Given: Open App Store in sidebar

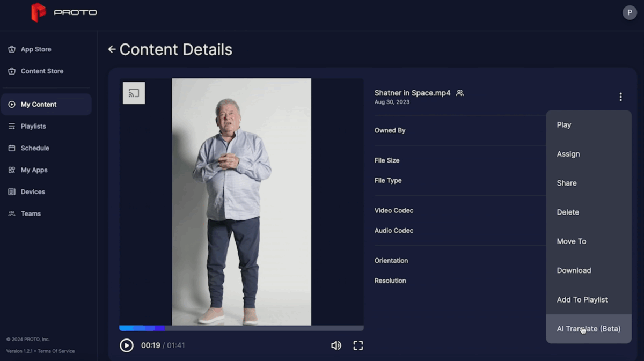Looking at the screenshot, I should click(35, 49).
